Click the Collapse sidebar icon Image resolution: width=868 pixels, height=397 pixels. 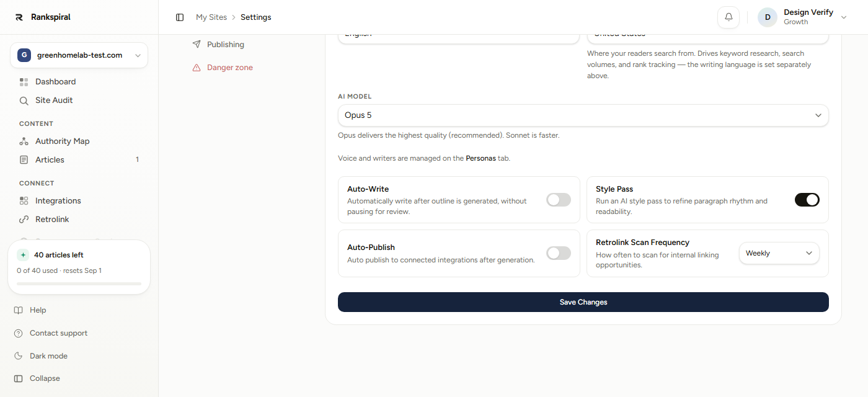point(19,378)
